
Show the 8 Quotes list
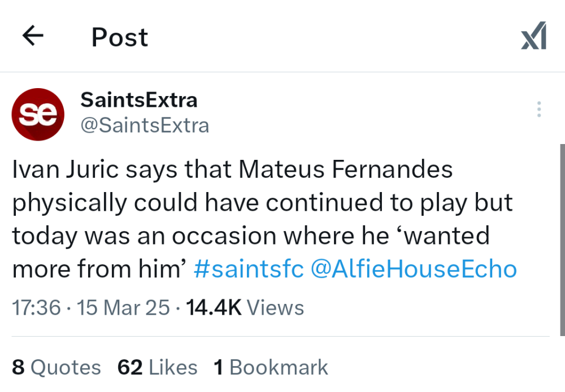pos(56,368)
